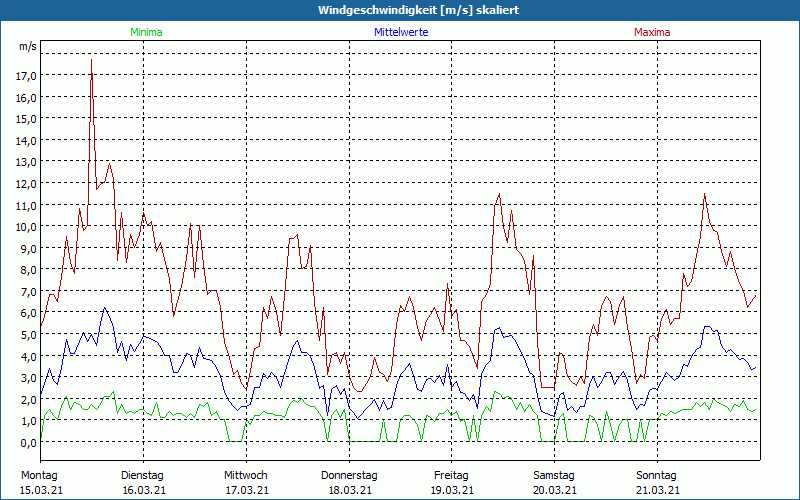Click the Montag day label
This screenshot has width=800, height=500.
pos(39,476)
